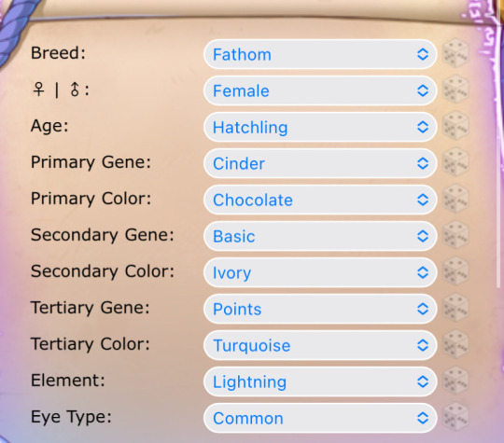Expand Tertiary Color dropdown showing Turquoise
Image resolution: width=504 pixels, height=443 pixels.
[320, 345]
